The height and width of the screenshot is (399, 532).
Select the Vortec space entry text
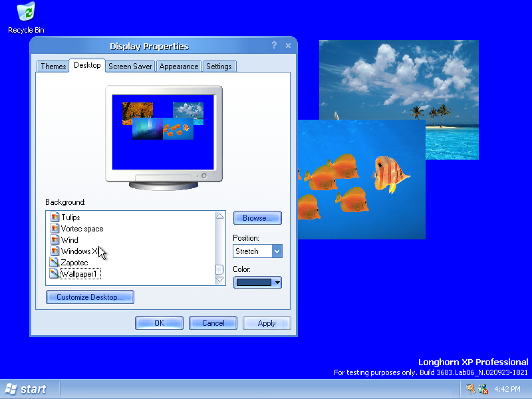(x=82, y=229)
